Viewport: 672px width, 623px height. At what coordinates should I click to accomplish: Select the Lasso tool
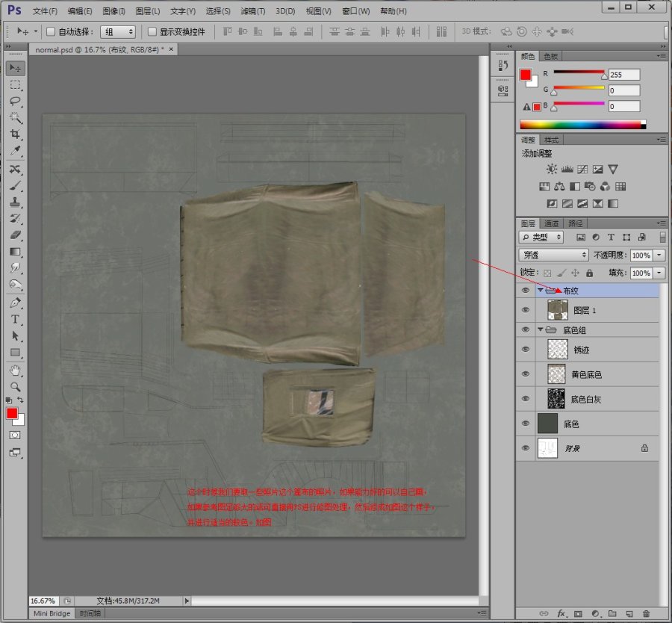(x=16, y=101)
